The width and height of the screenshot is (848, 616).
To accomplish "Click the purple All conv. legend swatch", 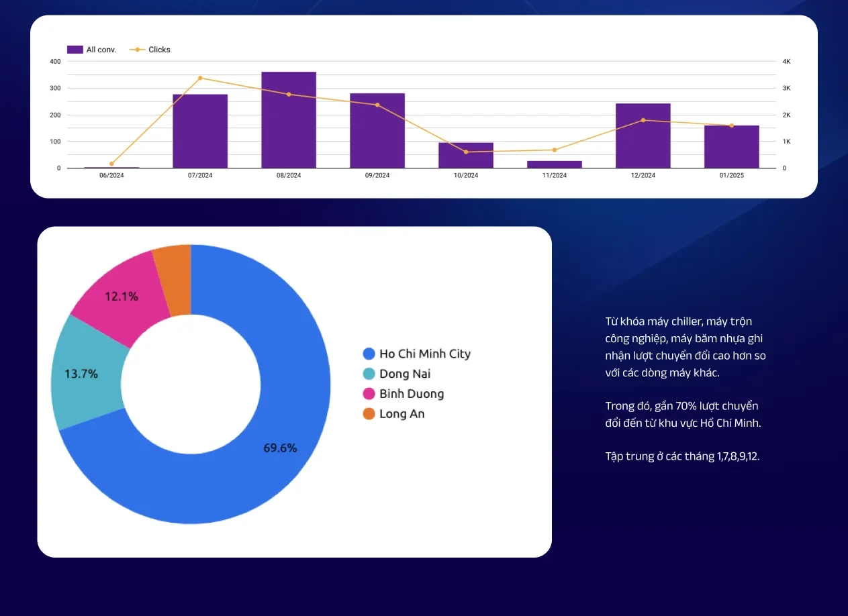I will click(75, 50).
